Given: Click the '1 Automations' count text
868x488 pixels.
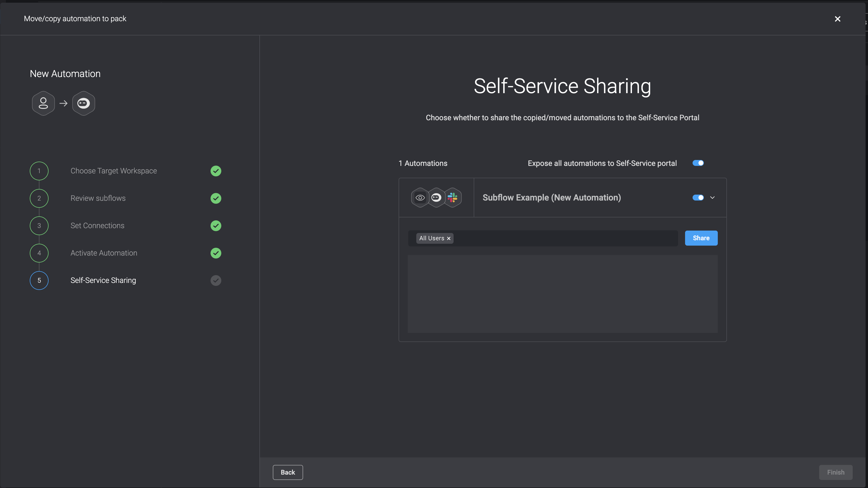Looking at the screenshot, I should click(423, 163).
